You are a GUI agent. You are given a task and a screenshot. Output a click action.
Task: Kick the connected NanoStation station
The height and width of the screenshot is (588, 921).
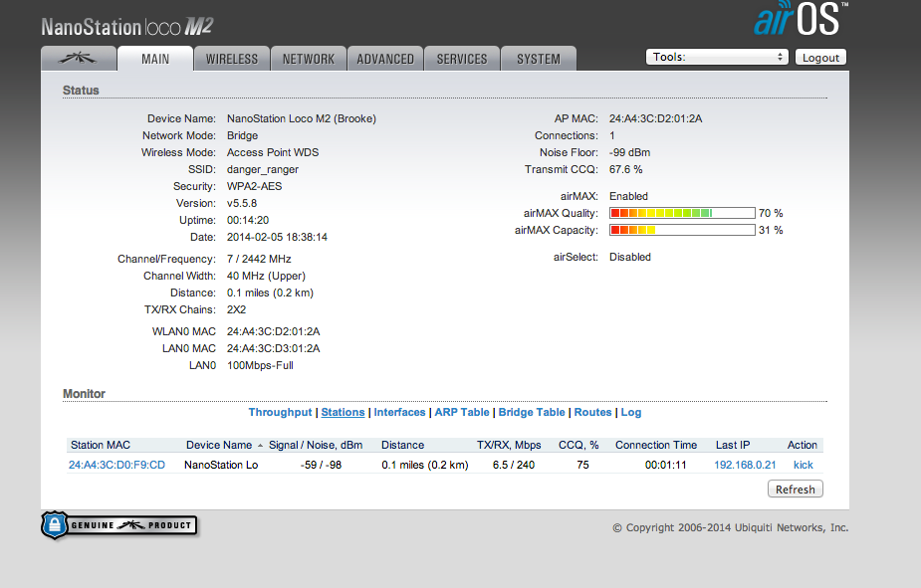803,465
